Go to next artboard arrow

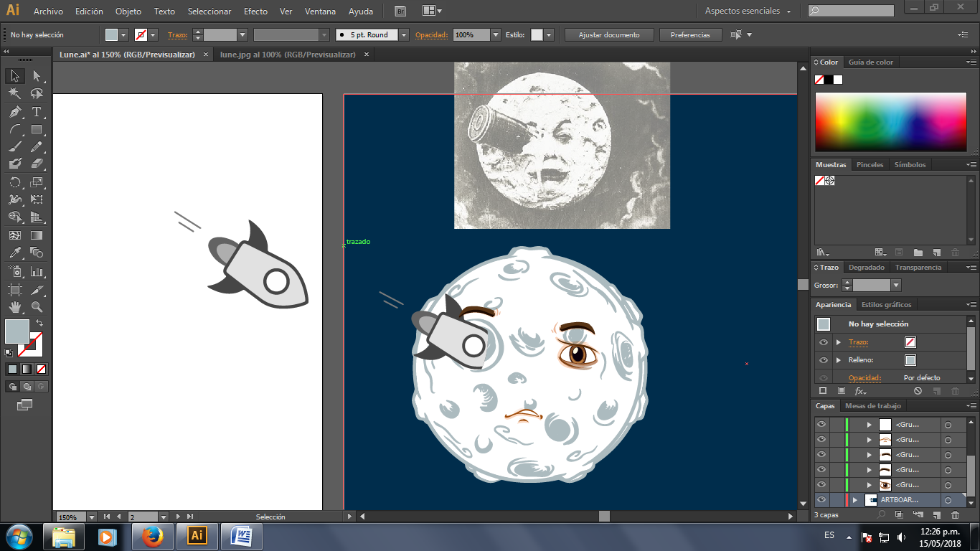179,517
